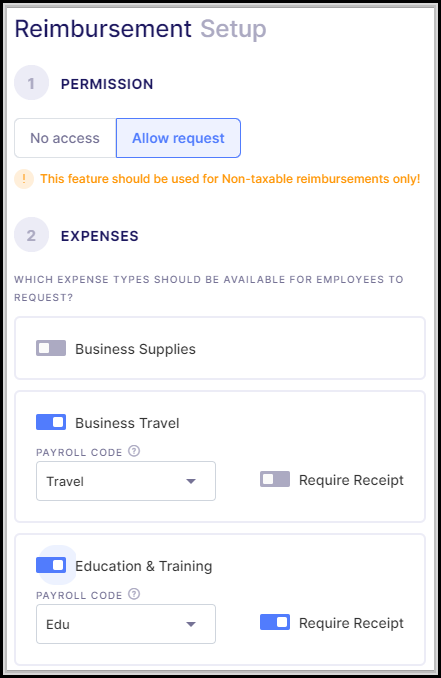Click the Non-taxable reimbursements warning text
Image resolution: width=441 pixels, height=678 pixels.
pyautogui.click(x=230, y=179)
